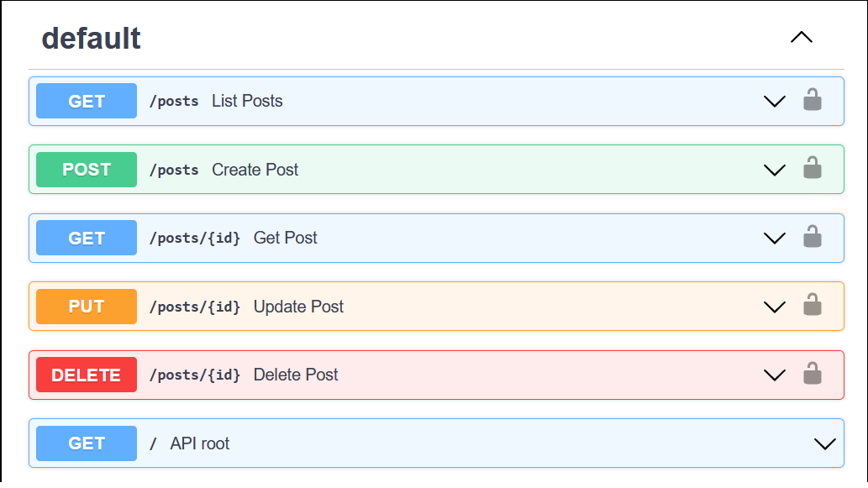
Task: Click the blue GET badge for List Posts
Action: tap(87, 101)
